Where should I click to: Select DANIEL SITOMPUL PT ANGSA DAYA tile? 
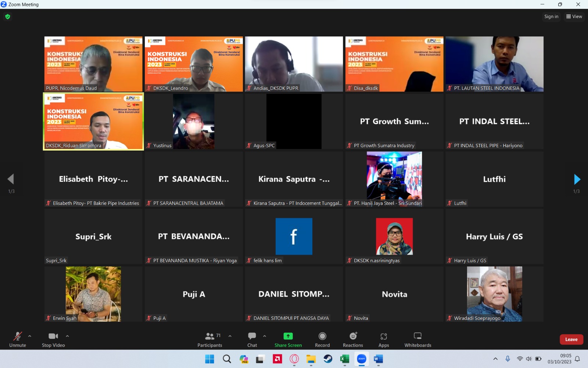(294, 294)
